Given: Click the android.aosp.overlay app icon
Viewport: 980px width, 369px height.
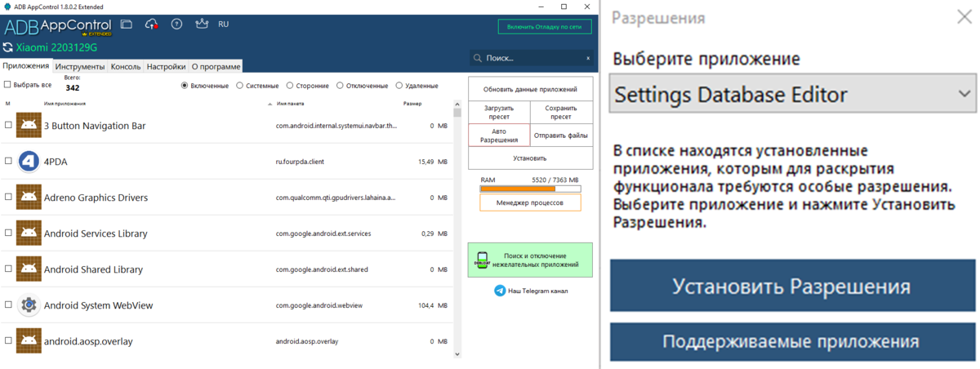Looking at the screenshot, I should (x=29, y=340).
